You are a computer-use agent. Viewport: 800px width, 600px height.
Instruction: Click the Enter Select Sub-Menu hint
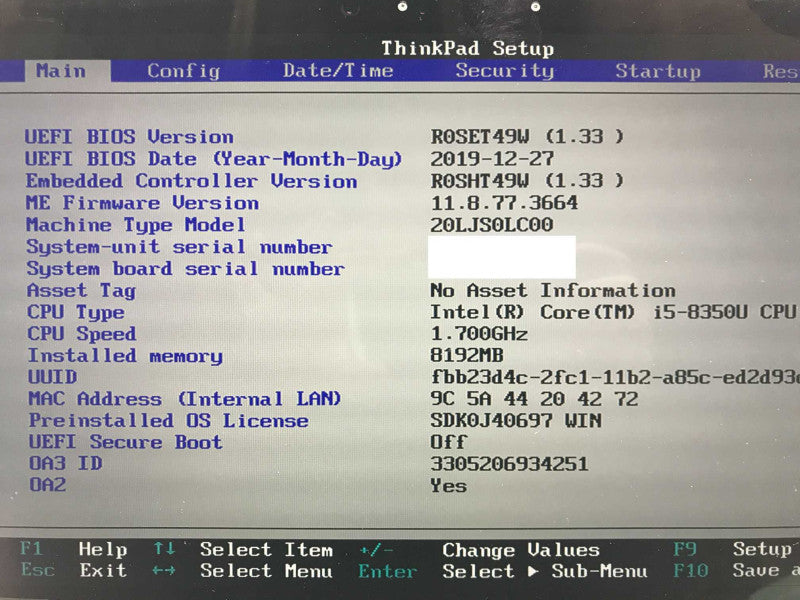tap(503, 571)
